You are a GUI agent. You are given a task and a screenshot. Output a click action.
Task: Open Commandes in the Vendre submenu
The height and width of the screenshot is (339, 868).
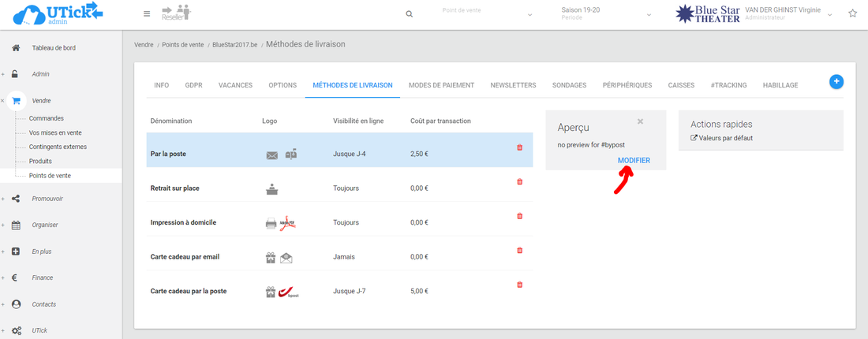46,118
